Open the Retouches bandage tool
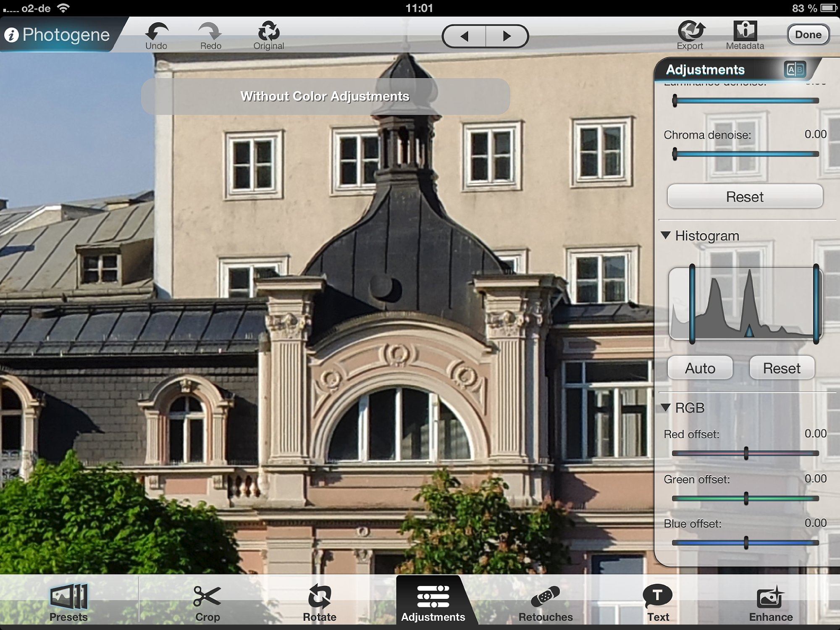Image resolution: width=840 pixels, height=630 pixels. (x=545, y=597)
